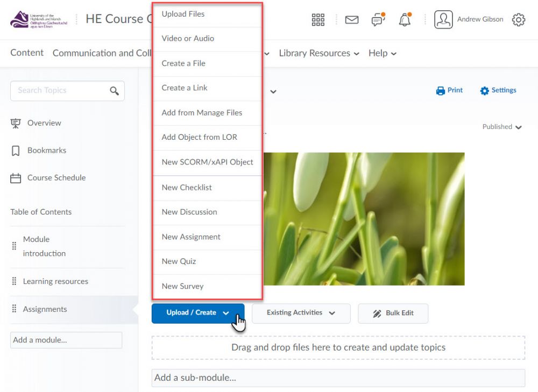Open the Table of Contents heading link
This screenshot has height=392, width=538.
click(x=41, y=212)
